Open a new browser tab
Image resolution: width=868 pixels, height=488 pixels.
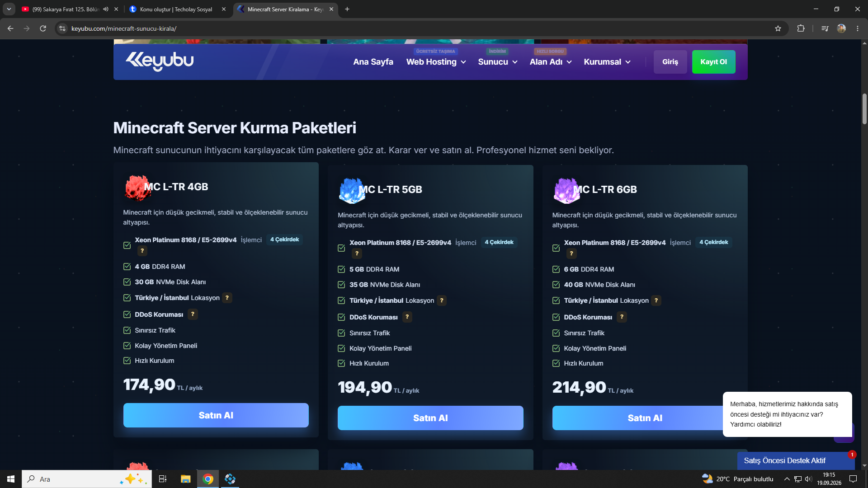click(x=347, y=9)
